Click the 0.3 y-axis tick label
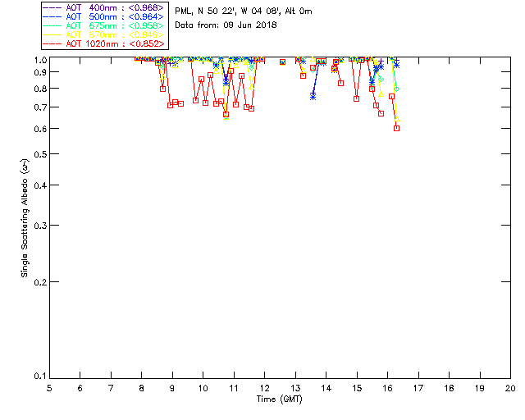 pyautogui.click(x=40, y=226)
